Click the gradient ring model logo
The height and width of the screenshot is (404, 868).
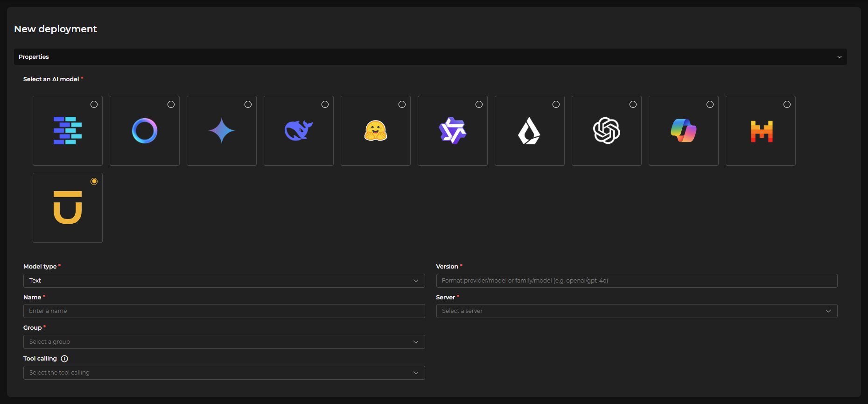(145, 131)
